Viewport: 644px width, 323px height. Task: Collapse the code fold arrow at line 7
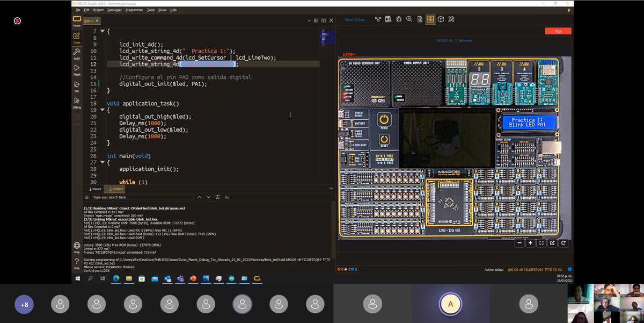click(103, 31)
